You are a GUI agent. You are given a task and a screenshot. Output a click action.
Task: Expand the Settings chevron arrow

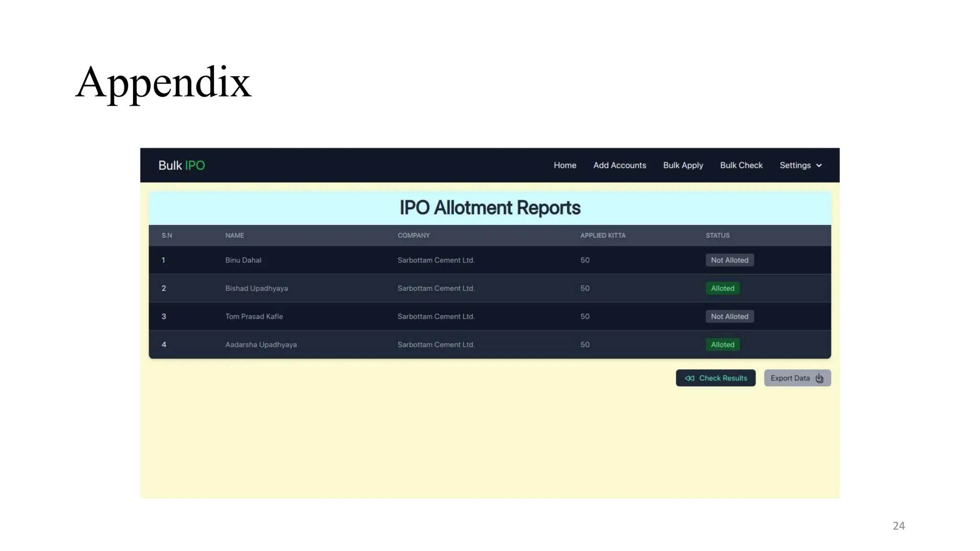[x=819, y=165]
